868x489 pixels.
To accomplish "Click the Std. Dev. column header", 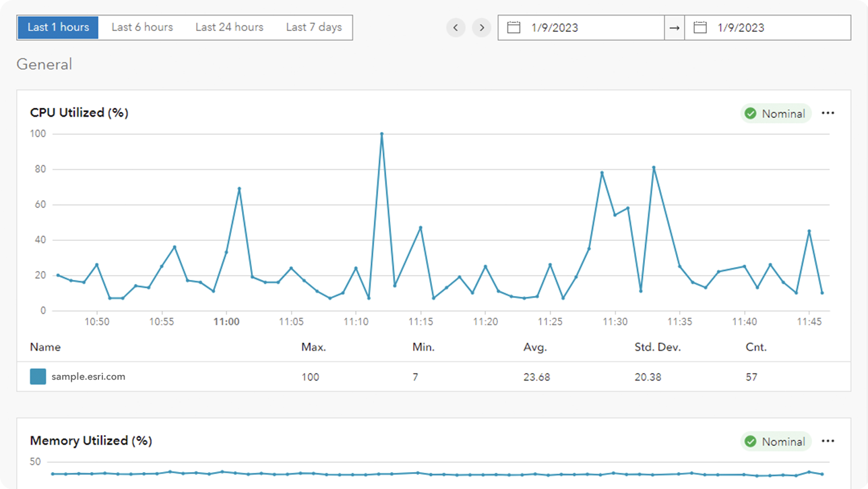I will (658, 347).
